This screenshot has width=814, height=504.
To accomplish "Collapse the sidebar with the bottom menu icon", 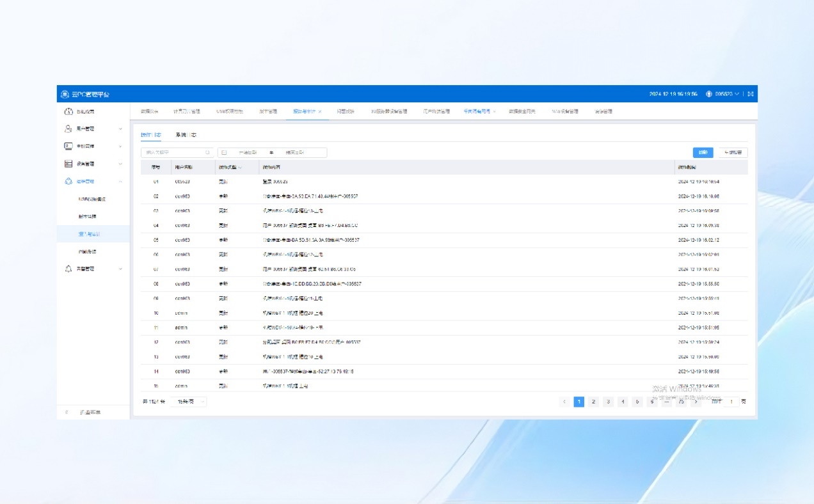I will tap(67, 413).
